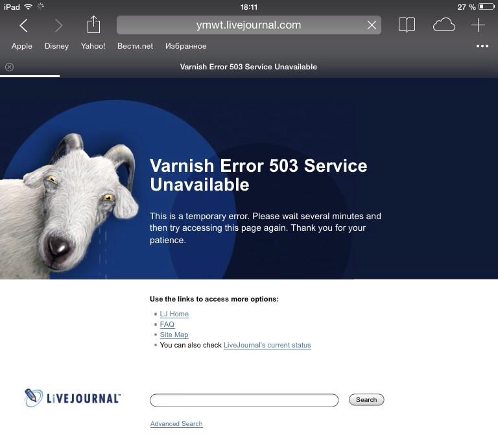The image size is (498, 448).
Task: Open the Apple bookmark
Action: [22, 46]
